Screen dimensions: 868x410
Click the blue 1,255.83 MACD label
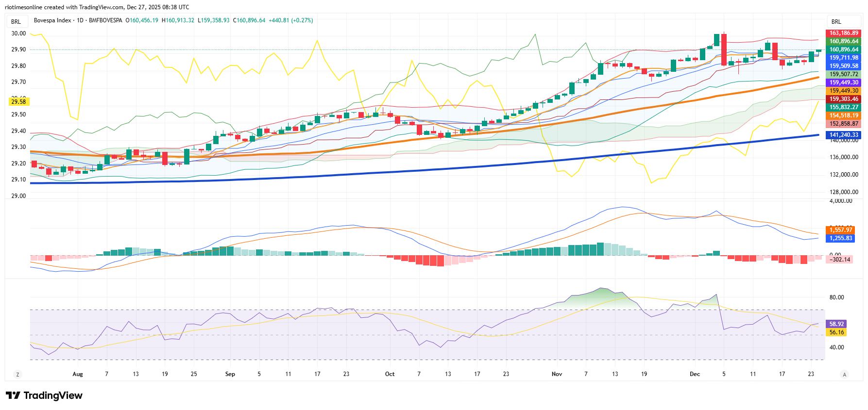[840, 238]
